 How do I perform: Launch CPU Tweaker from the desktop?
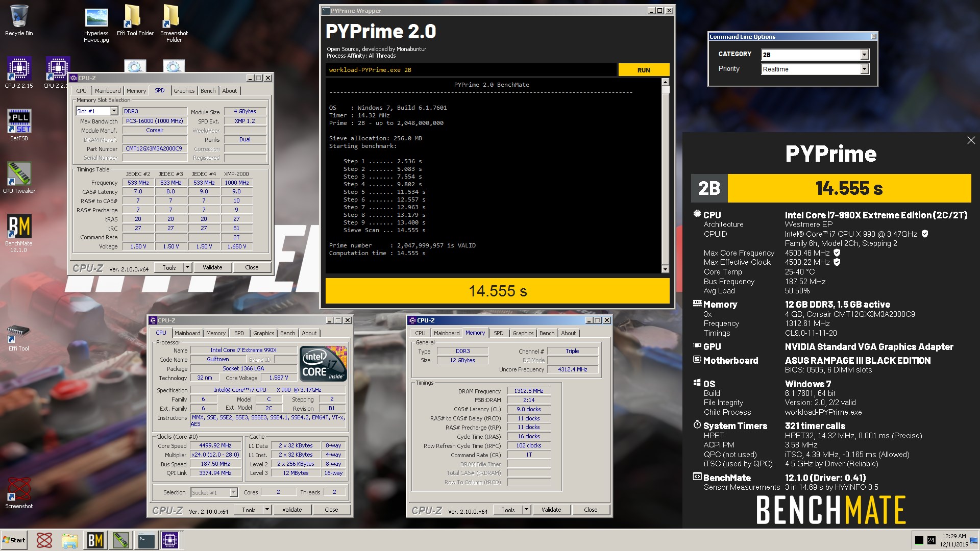tap(19, 178)
